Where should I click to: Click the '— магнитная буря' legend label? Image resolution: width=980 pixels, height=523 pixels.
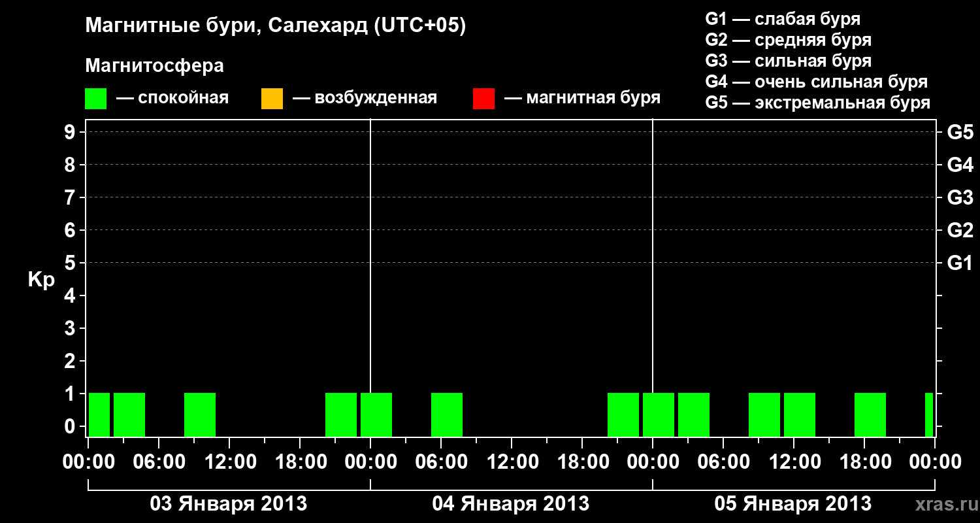click(582, 98)
